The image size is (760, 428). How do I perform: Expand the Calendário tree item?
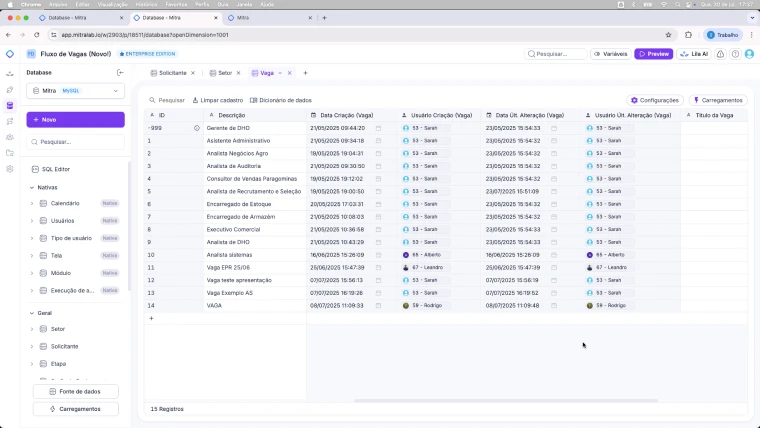pos(32,204)
